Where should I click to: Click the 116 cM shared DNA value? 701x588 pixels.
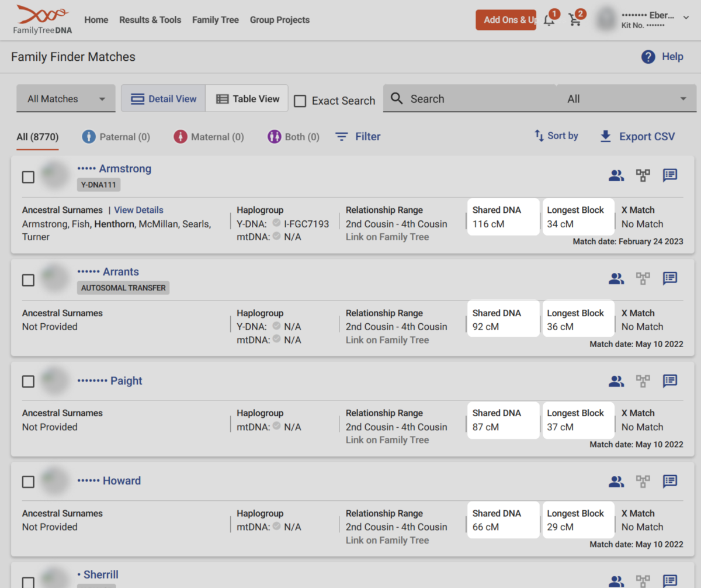[x=488, y=224]
